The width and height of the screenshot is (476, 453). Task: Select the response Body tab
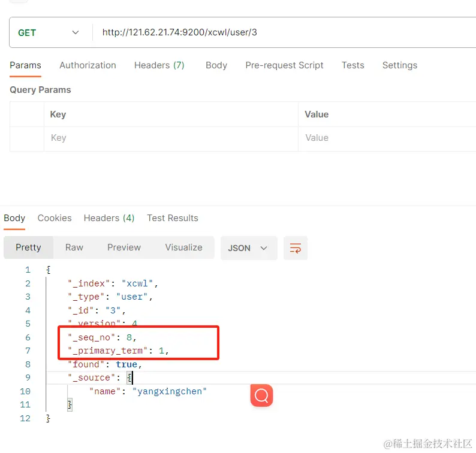click(x=14, y=218)
